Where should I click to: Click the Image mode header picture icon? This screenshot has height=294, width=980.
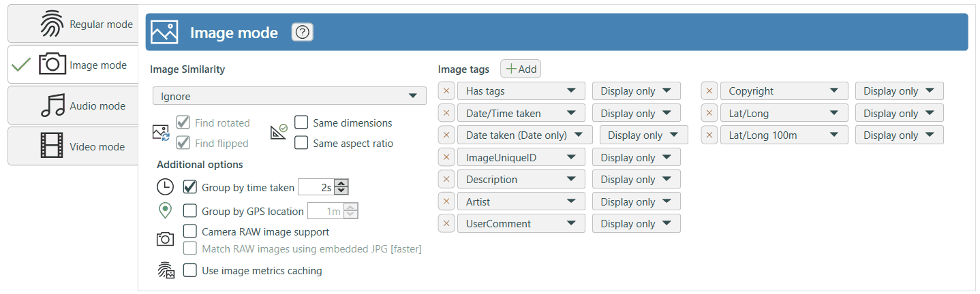pos(165,32)
